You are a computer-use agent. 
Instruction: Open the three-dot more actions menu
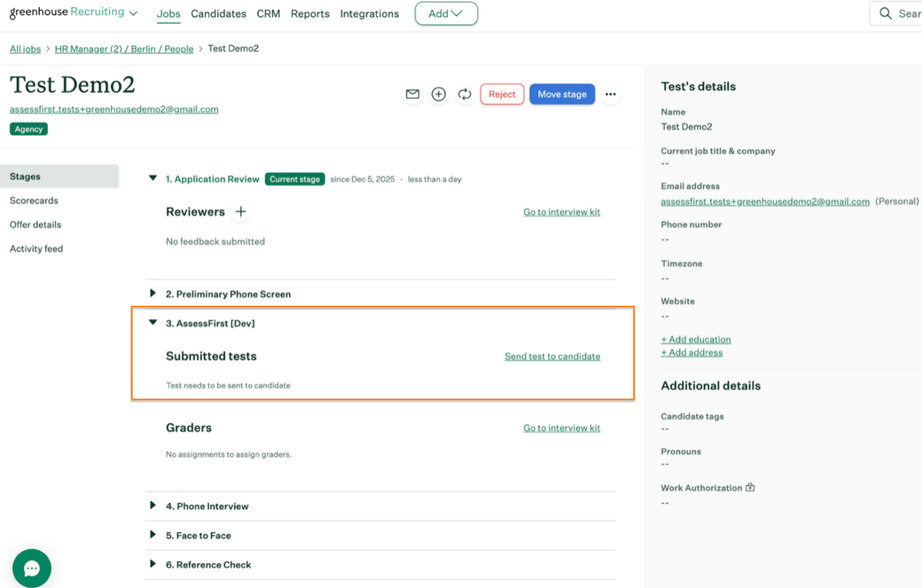point(610,94)
